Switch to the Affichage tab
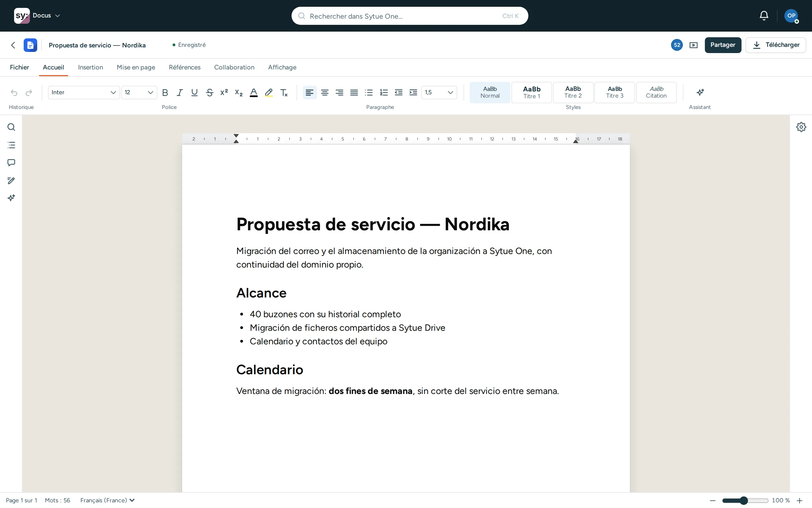The height and width of the screenshot is (508, 812). point(282,67)
